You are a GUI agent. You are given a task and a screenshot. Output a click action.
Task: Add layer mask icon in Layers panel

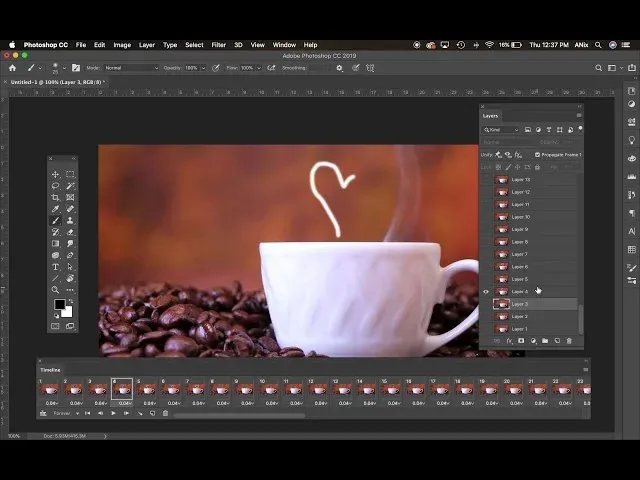coord(521,341)
